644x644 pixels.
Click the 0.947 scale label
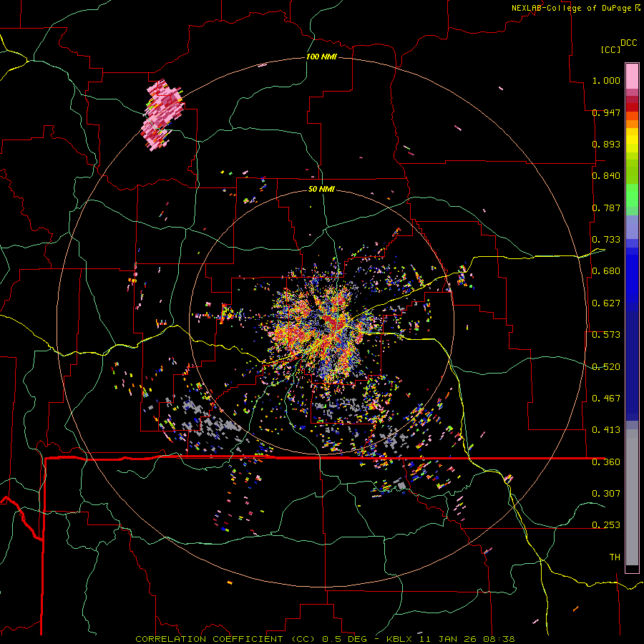click(x=606, y=112)
